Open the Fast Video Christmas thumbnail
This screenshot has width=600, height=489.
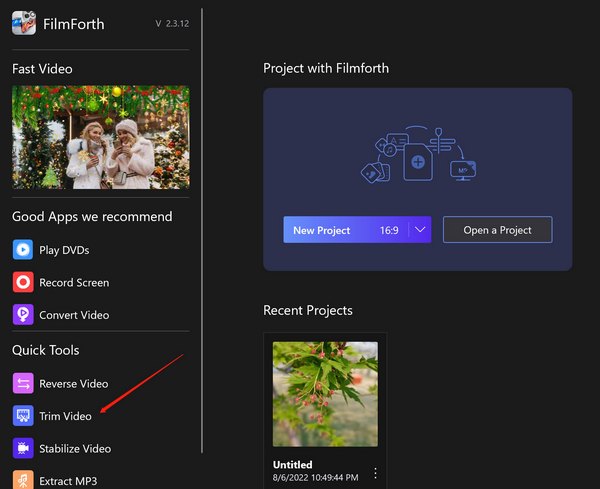(101, 137)
